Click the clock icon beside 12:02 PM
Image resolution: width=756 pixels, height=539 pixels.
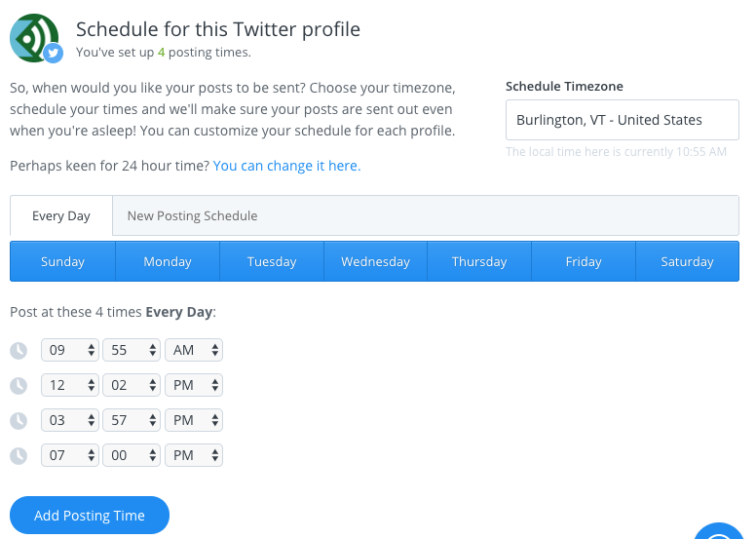click(x=18, y=386)
